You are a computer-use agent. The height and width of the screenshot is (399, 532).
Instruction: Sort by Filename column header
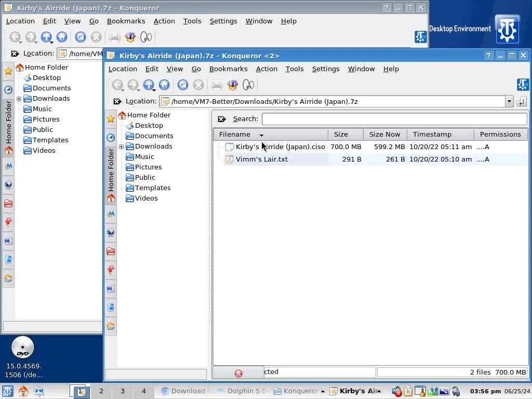[270, 135]
